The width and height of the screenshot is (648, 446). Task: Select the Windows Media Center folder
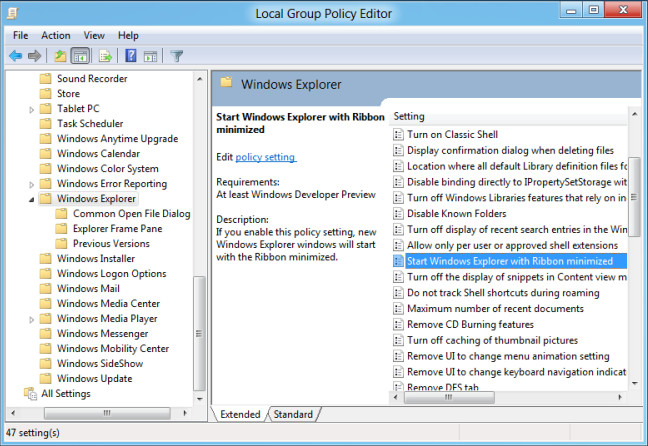pyautogui.click(x=108, y=303)
